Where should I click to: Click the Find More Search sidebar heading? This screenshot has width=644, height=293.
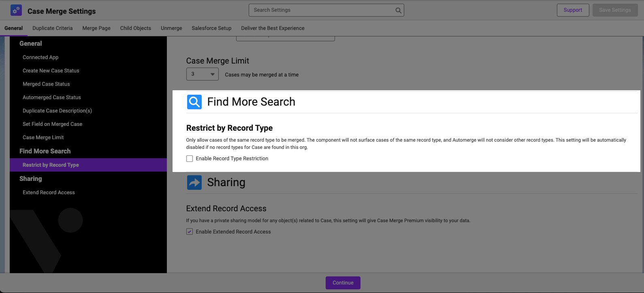(45, 151)
